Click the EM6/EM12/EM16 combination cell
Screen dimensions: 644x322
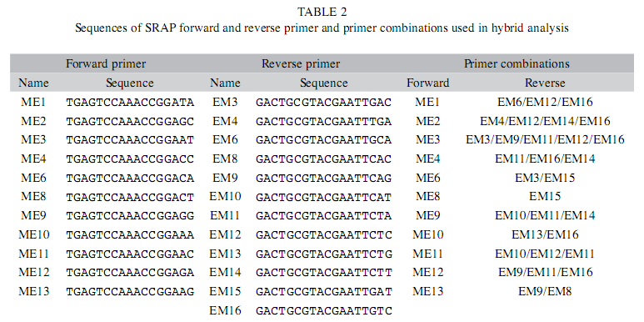coord(545,102)
